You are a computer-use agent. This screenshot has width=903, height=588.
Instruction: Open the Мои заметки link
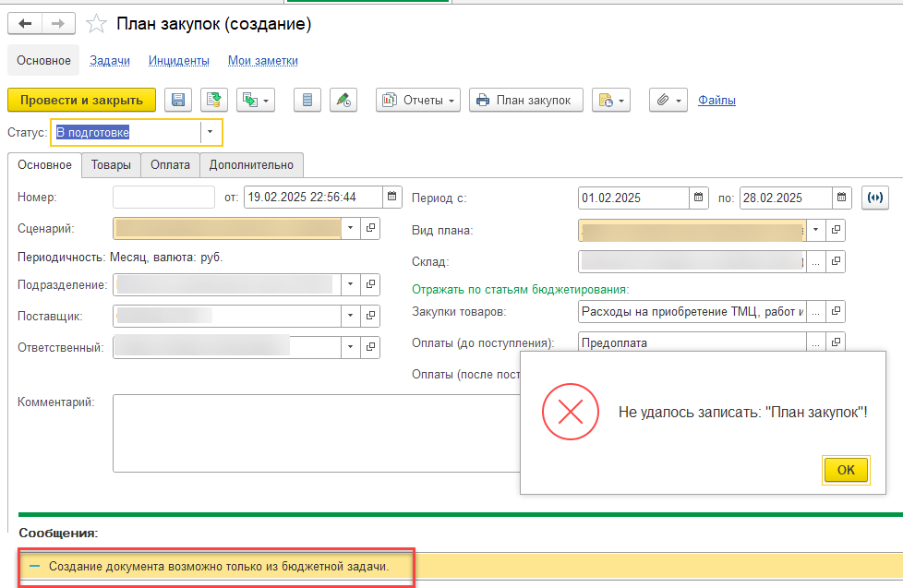[x=262, y=61]
